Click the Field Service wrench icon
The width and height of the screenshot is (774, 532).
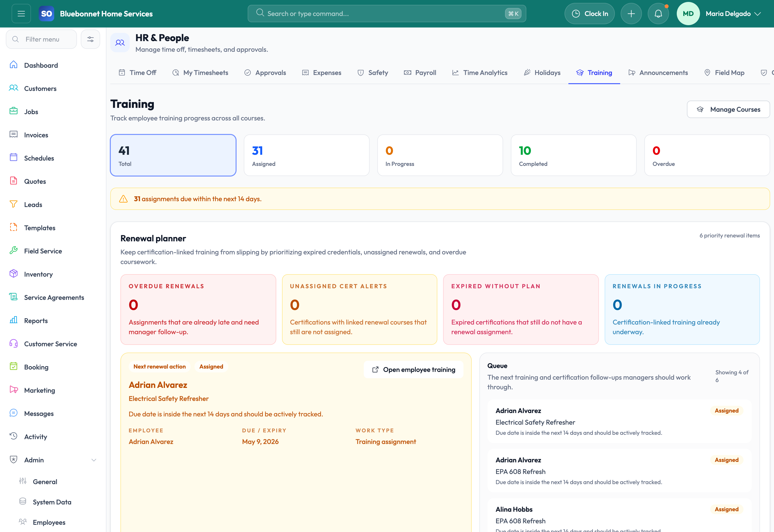[13, 250]
